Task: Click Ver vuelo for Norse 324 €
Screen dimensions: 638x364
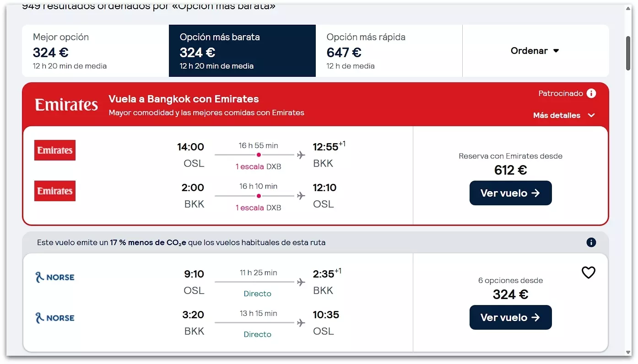Action: coord(510,317)
